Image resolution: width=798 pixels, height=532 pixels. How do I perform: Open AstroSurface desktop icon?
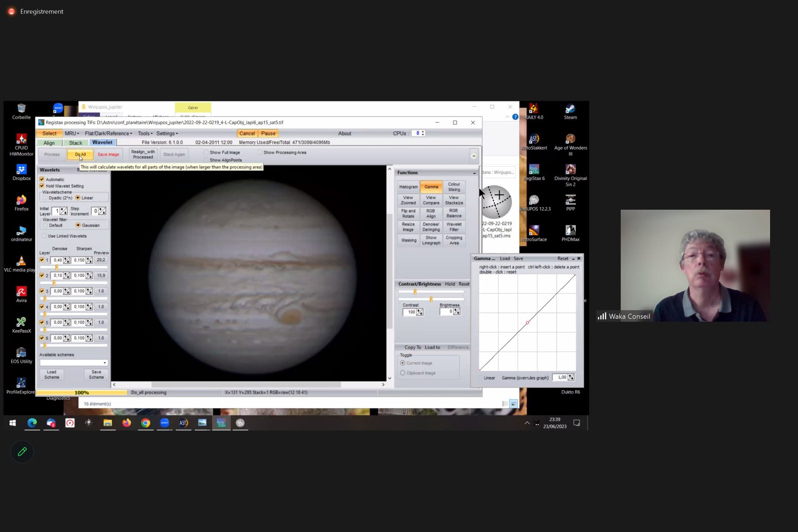pos(534,233)
